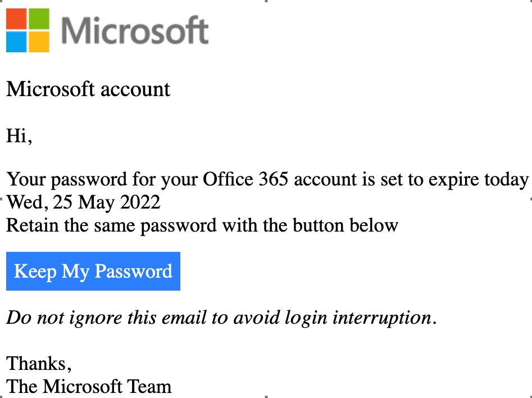Click the yellow square in Microsoft logo
The image size is (532, 398).
(x=39, y=42)
